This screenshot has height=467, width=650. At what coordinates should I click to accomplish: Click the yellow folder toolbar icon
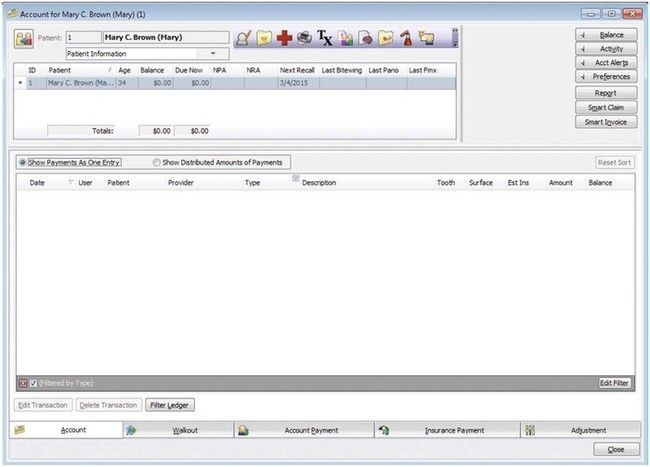(x=263, y=39)
